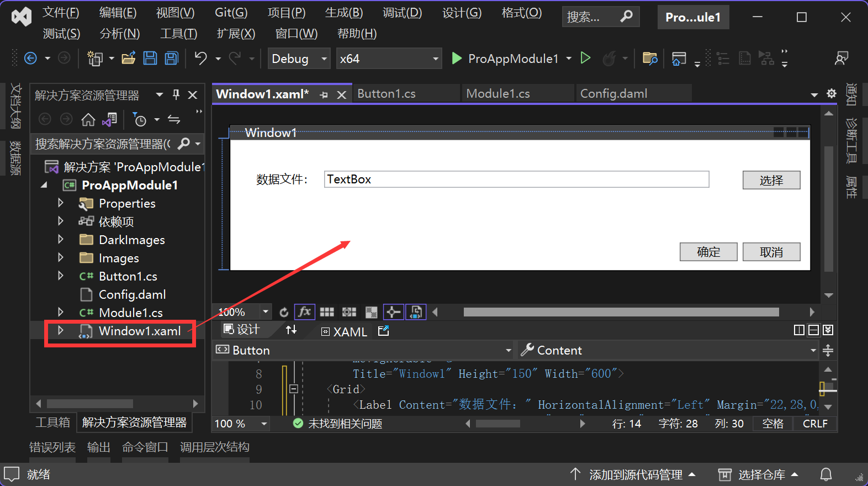Click the New Project icon in the toolbar
The image size is (868, 486).
coord(95,58)
